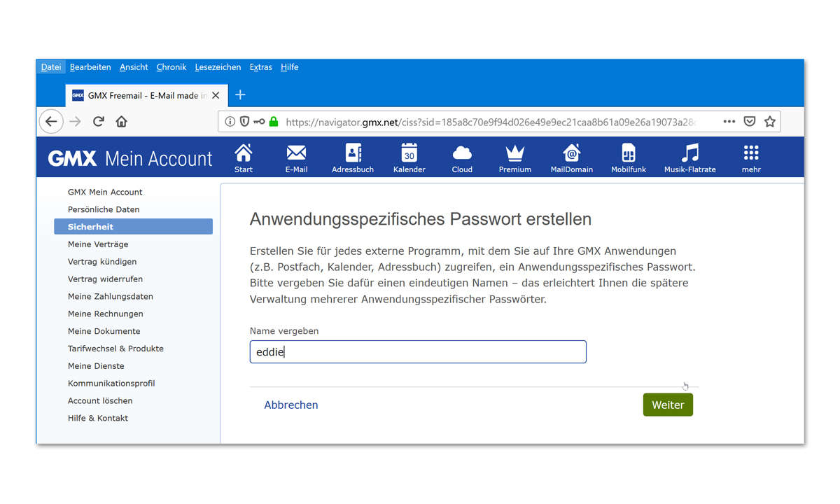Select Sicherheit in the sidebar
The height and width of the screenshot is (504, 840).
pyautogui.click(x=133, y=227)
